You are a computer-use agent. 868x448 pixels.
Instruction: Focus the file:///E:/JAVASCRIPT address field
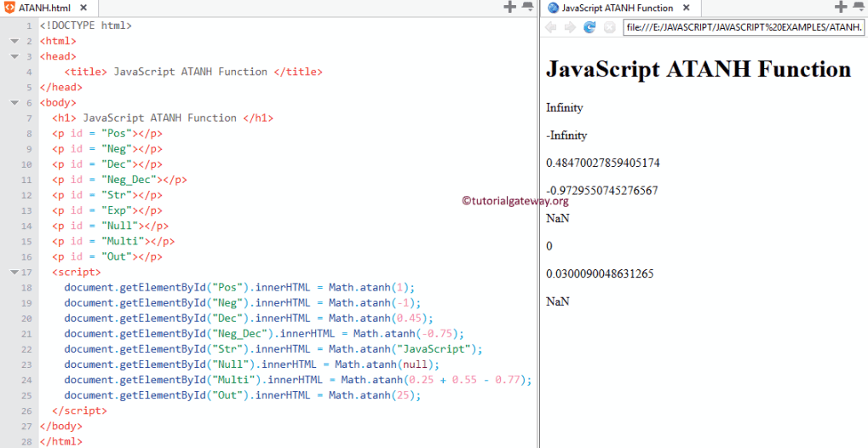(x=744, y=27)
